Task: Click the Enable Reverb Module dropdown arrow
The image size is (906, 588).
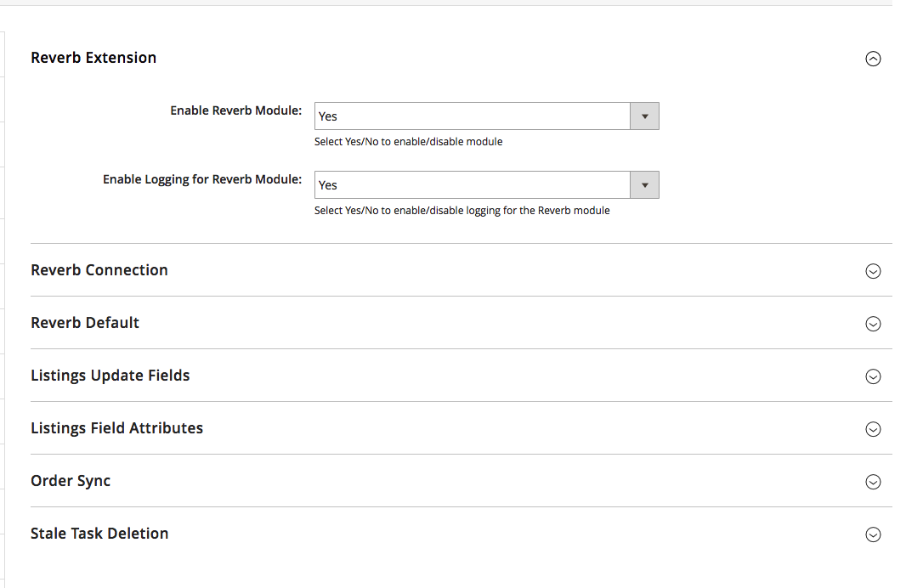Action: [644, 116]
